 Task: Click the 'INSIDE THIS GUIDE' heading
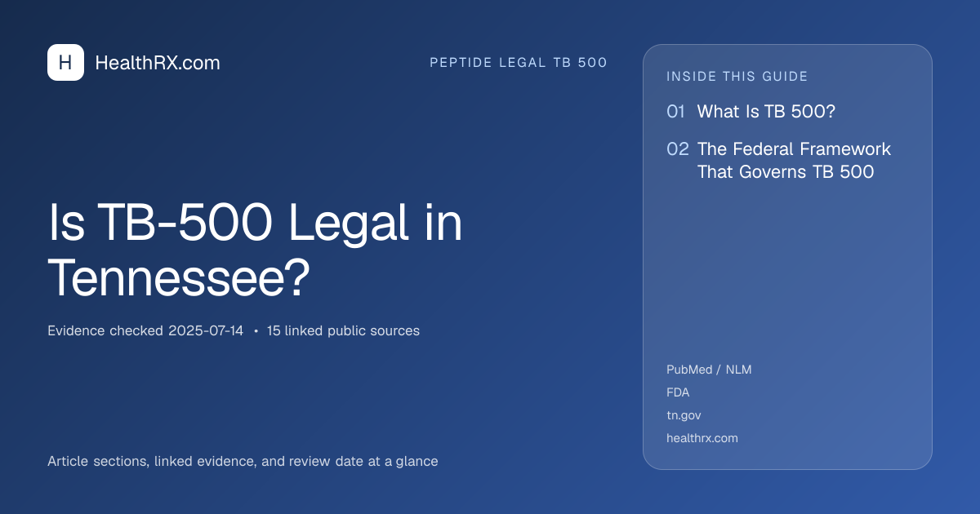[737, 77]
